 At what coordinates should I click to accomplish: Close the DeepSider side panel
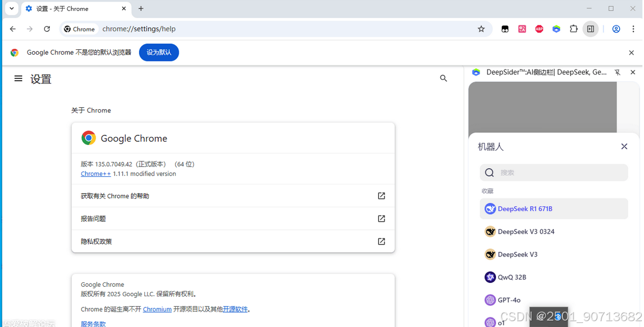click(632, 72)
